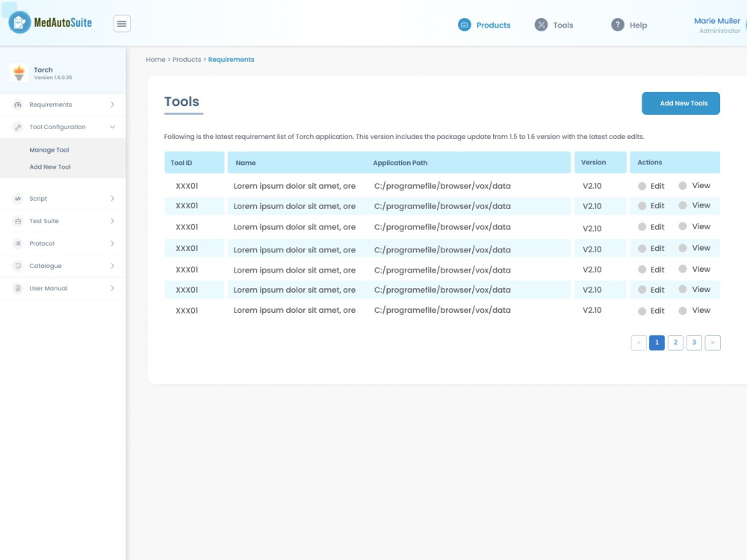This screenshot has height=560, width=747.
Task: Click the Edit radio in fourth table row
Action: [x=642, y=249]
